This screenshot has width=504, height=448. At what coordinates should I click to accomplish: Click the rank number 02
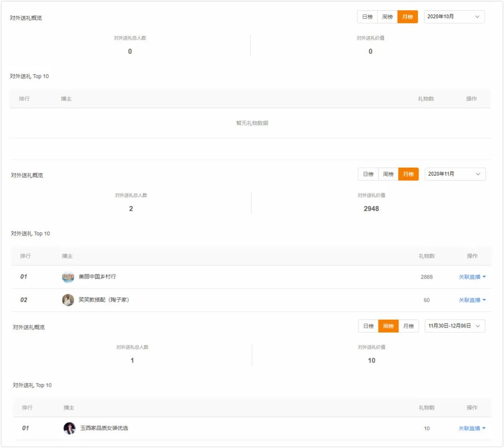click(x=24, y=300)
